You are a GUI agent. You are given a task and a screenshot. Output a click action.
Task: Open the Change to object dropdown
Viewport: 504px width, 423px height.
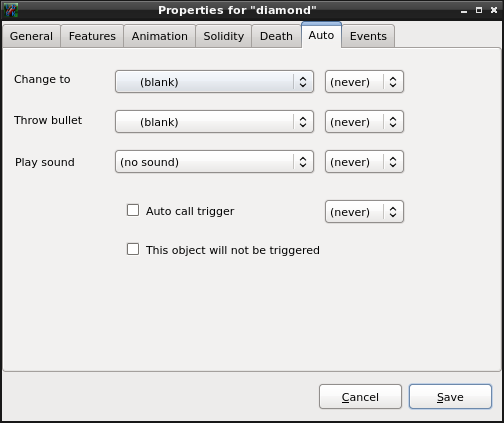tap(214, 82)
